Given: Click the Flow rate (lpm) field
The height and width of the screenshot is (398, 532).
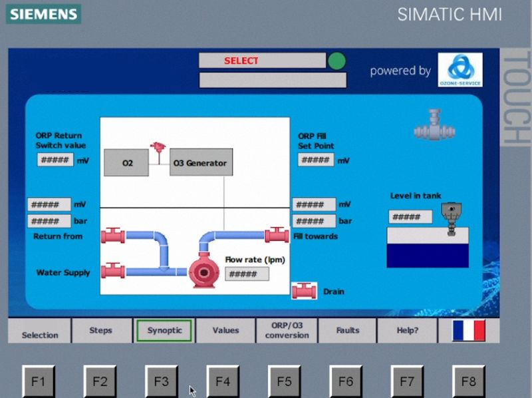Looking at the screenshot, I should [247, 274].
